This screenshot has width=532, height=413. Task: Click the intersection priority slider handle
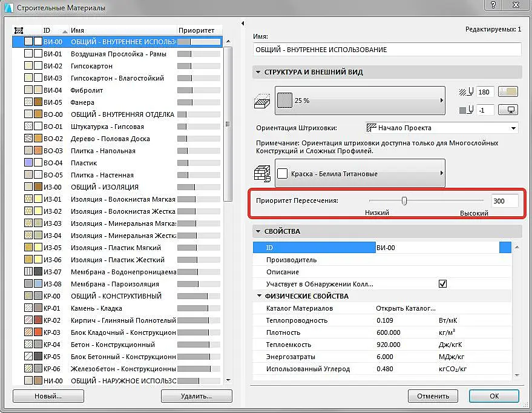[x=404, y=201]
